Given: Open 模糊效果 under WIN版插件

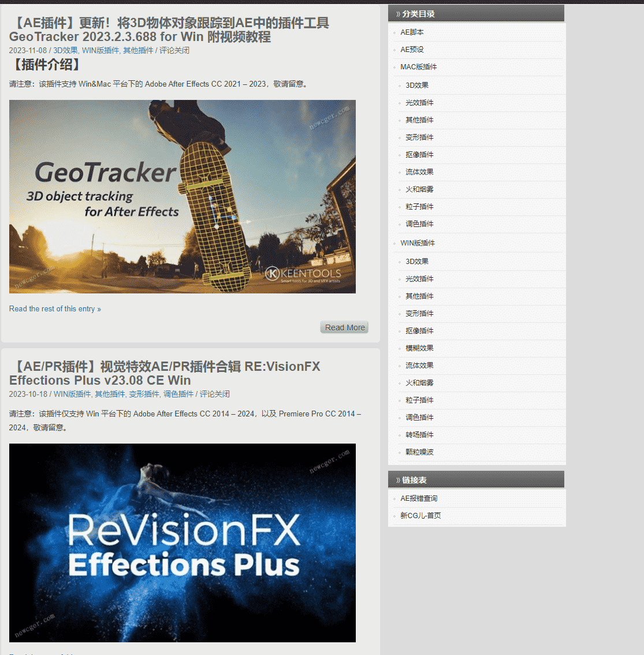Looking at the screenshot, I should point(419,348).
